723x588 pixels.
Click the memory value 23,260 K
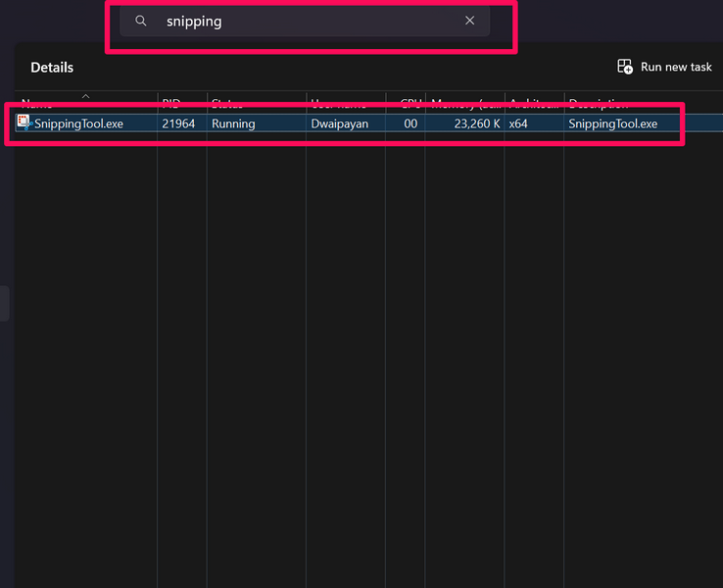pyautogui.click(x=477, y=123)
